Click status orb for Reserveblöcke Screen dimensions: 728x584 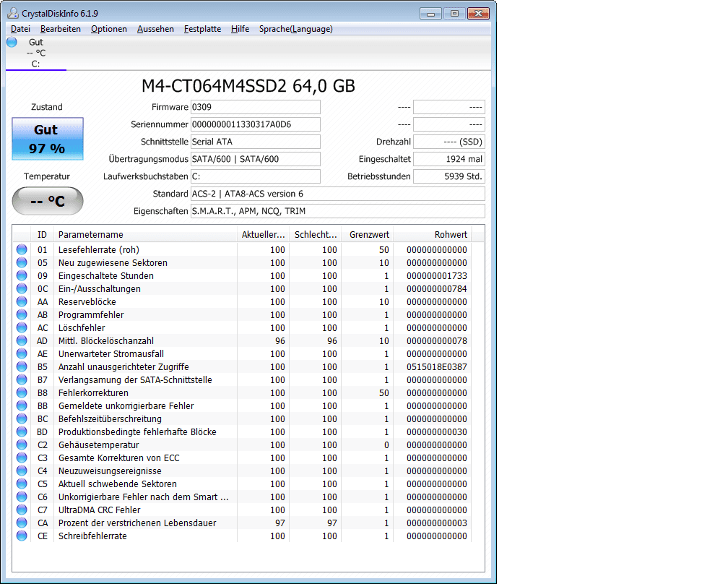click(22, 301)
